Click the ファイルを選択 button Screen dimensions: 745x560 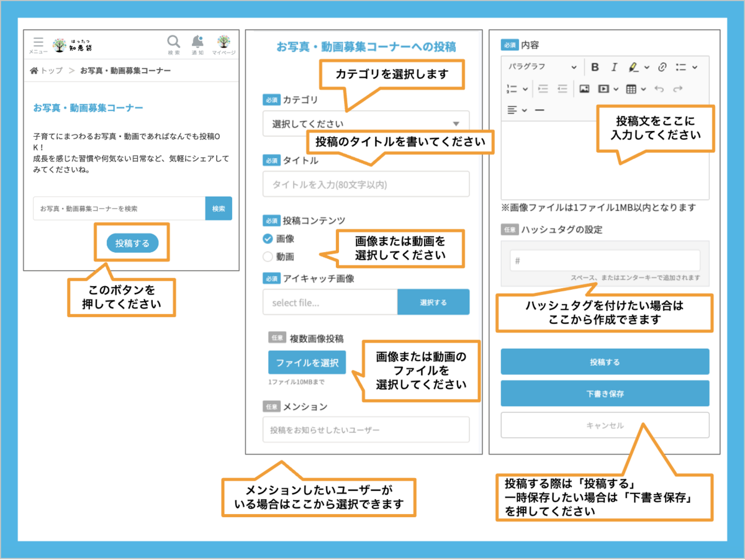(307, 363)
